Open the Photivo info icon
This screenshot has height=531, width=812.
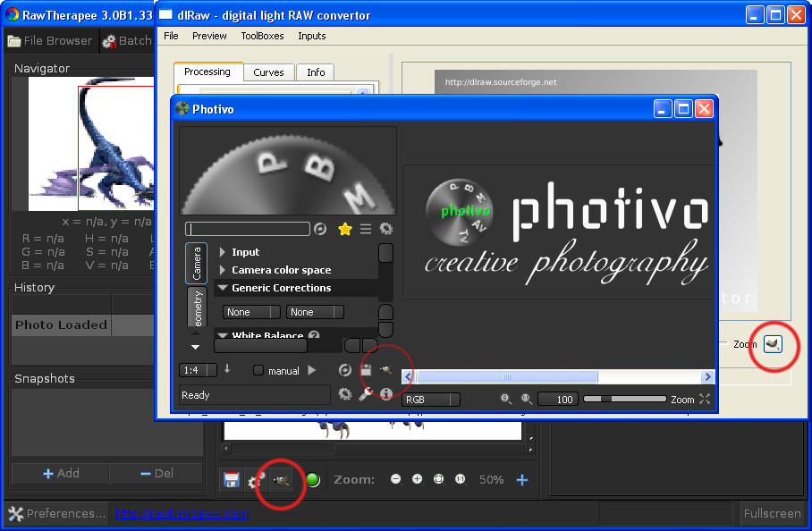coord(385,394)
